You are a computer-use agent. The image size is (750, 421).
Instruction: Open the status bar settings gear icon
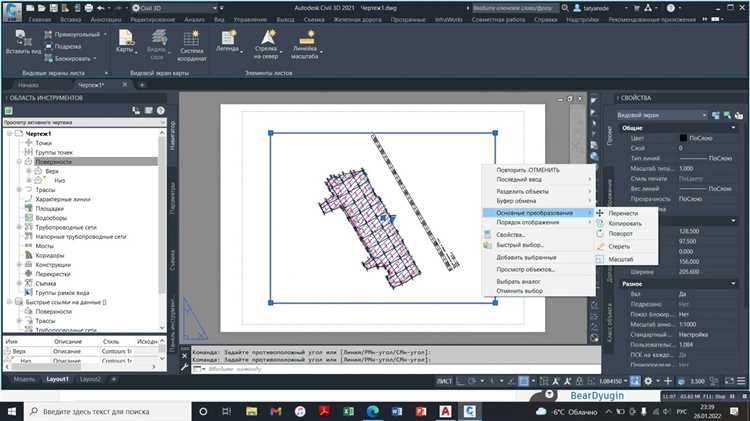tap(649, 381)
